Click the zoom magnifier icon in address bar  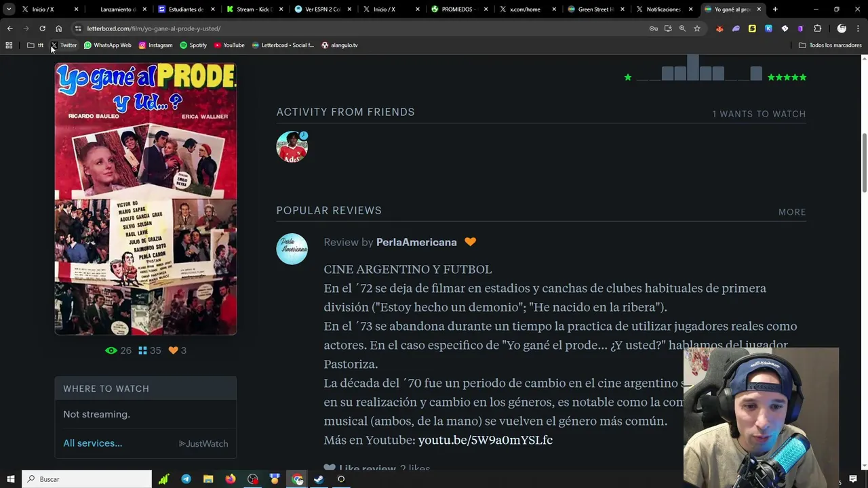point(682,28)
